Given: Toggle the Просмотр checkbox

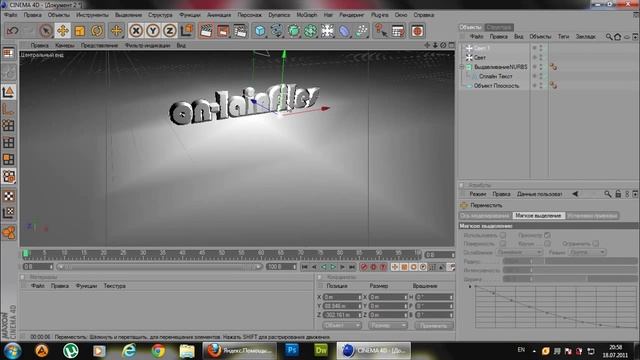Looking at the screenshot, I should (x=547, y=235).
